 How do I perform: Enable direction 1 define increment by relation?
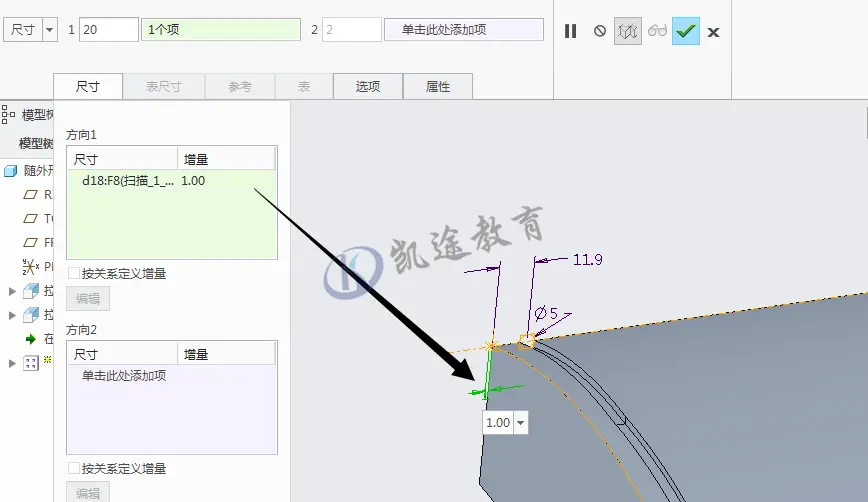click(x=74, y=273)
